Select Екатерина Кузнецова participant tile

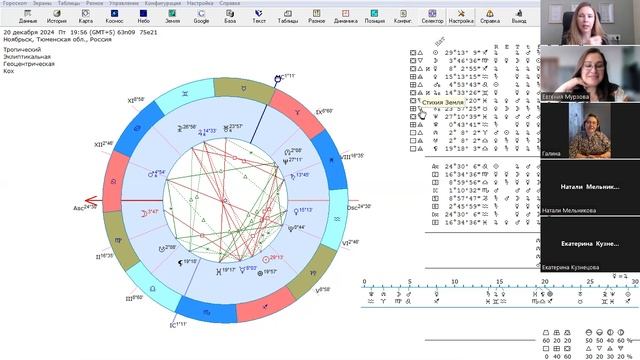[590, 244]
